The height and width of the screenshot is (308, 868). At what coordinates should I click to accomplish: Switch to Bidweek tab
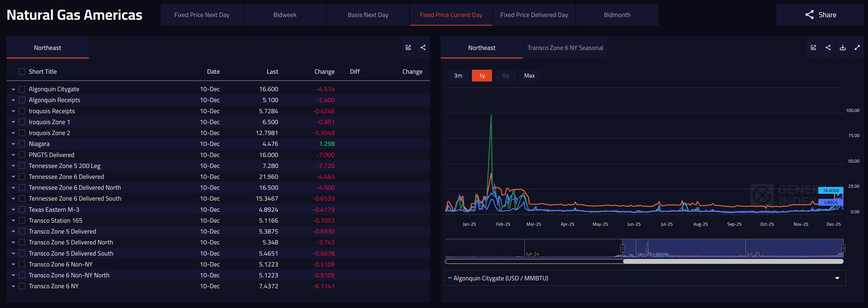point(285,15)
